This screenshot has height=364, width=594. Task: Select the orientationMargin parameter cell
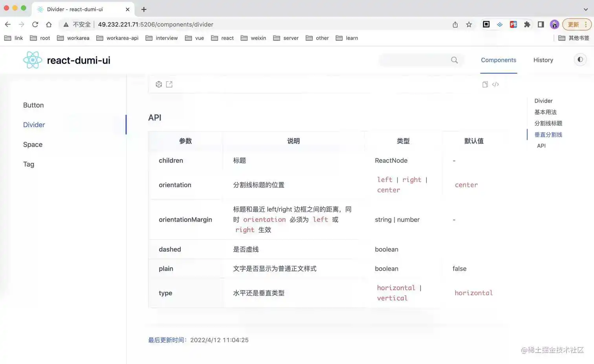point(185,219)
